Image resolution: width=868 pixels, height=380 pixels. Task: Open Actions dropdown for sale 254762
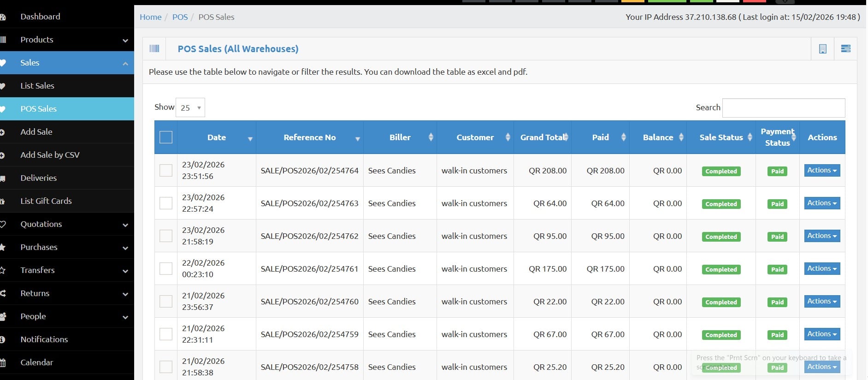[822, 236]
